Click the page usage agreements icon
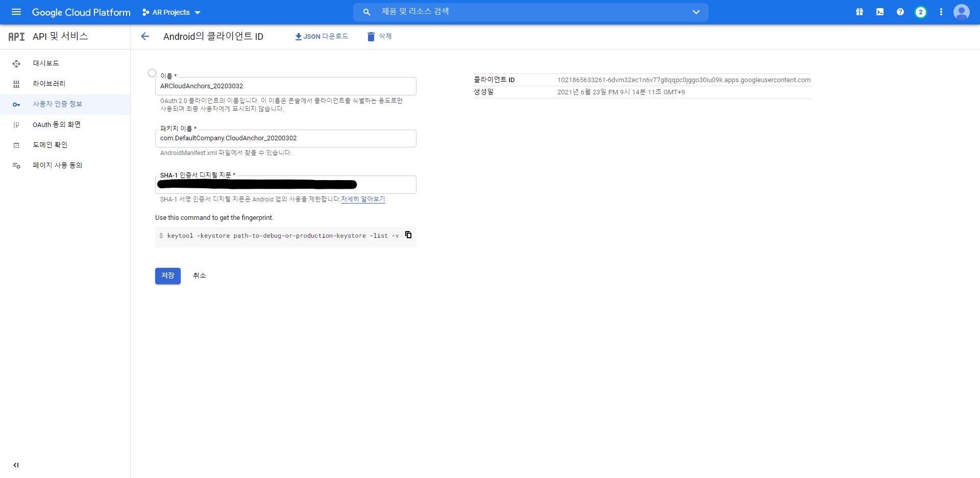980x478 pixels. pos(16,166)
